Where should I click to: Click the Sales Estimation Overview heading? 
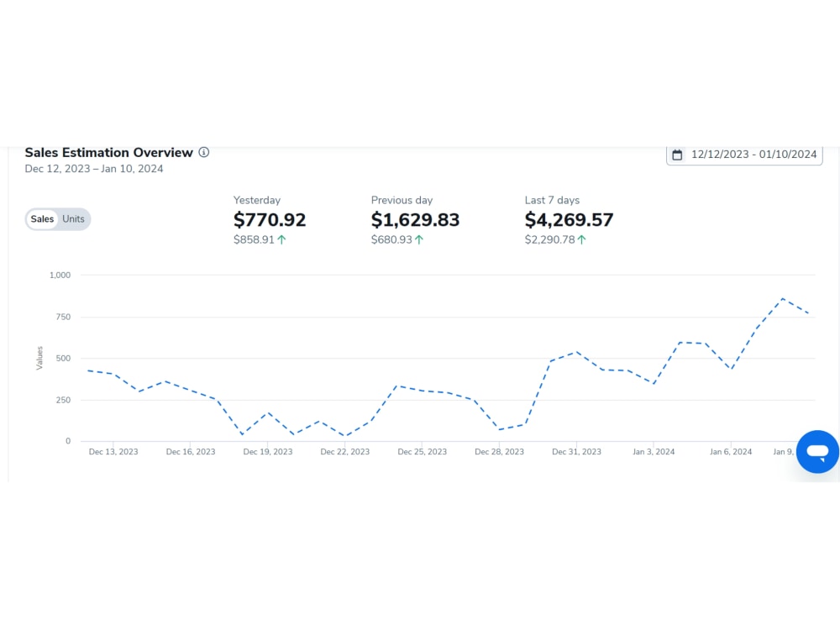pyautogui.click(x=108, y=153)
